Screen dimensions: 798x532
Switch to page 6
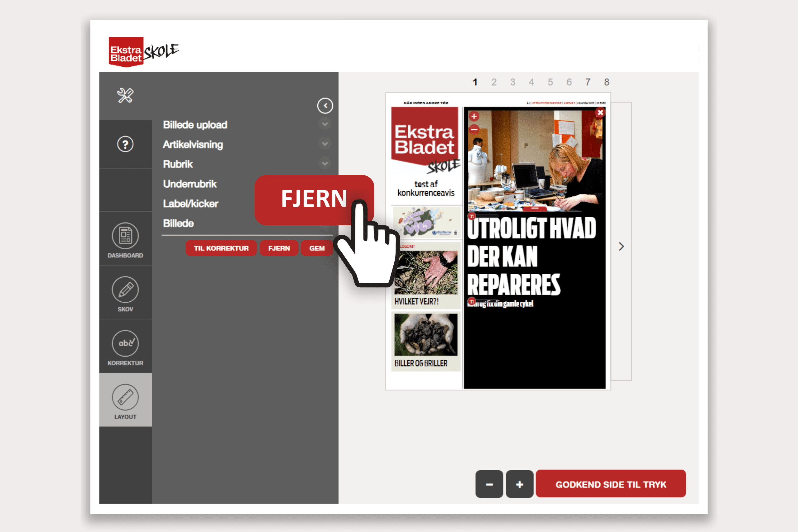tap(569, 82)
